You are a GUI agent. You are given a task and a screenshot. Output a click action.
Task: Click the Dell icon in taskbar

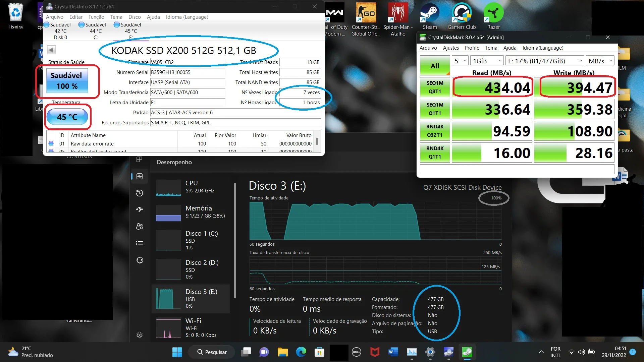356,352
